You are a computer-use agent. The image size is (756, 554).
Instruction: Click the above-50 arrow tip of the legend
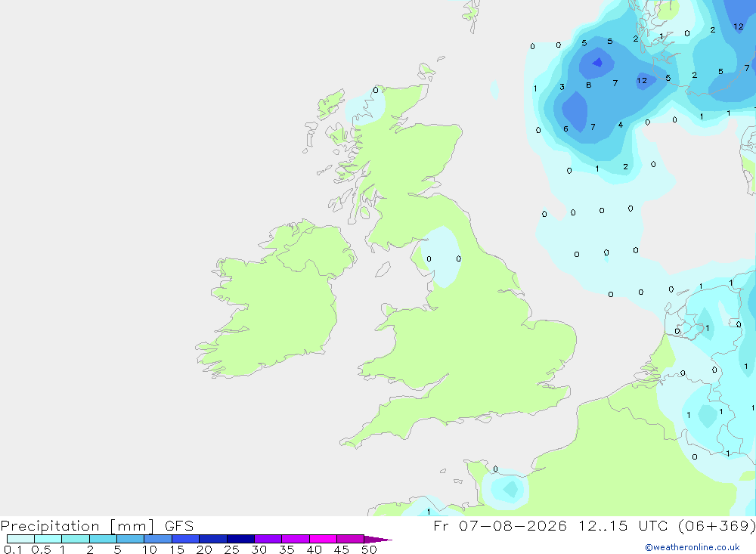[377, 539]
